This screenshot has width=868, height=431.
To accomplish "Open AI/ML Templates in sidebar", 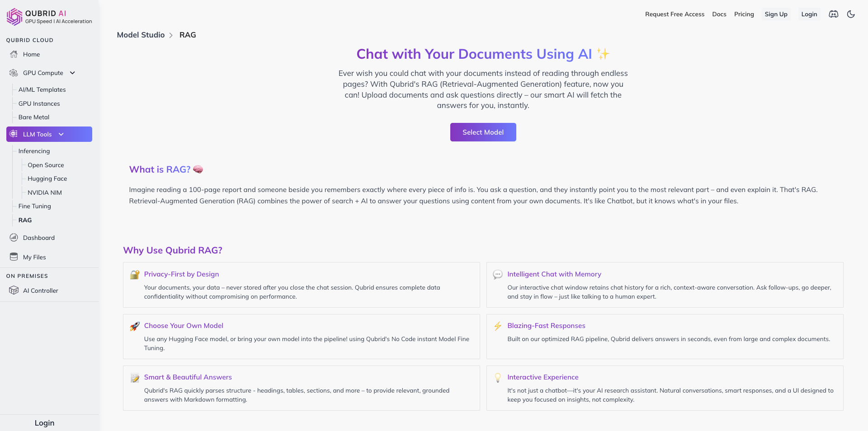I will [42, 89].
